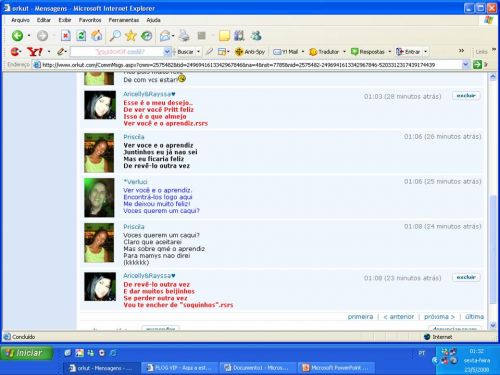500x375 pixels.
Task: Click the page vertical scrollbar down arrow
Action: (493, 325)
